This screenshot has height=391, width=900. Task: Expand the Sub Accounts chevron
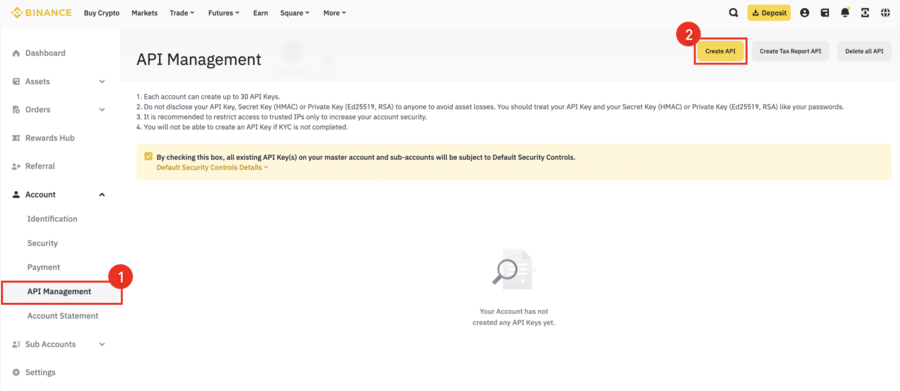click(x=102, y=344)
